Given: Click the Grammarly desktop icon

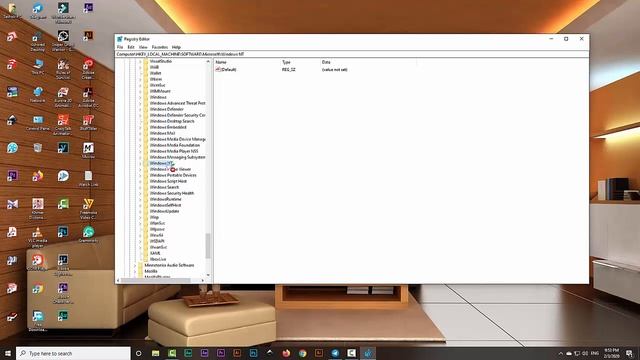Looking at the screenshot, I should click(88, 235).
